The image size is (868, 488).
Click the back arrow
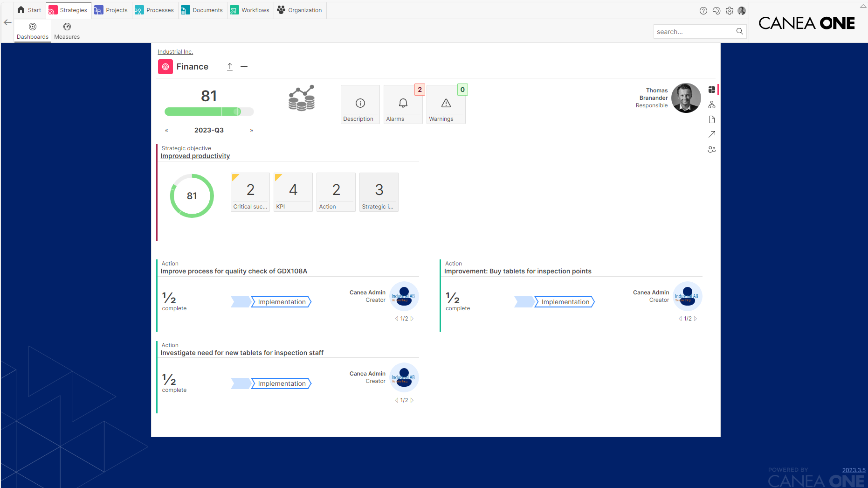[x=7, y=22]
